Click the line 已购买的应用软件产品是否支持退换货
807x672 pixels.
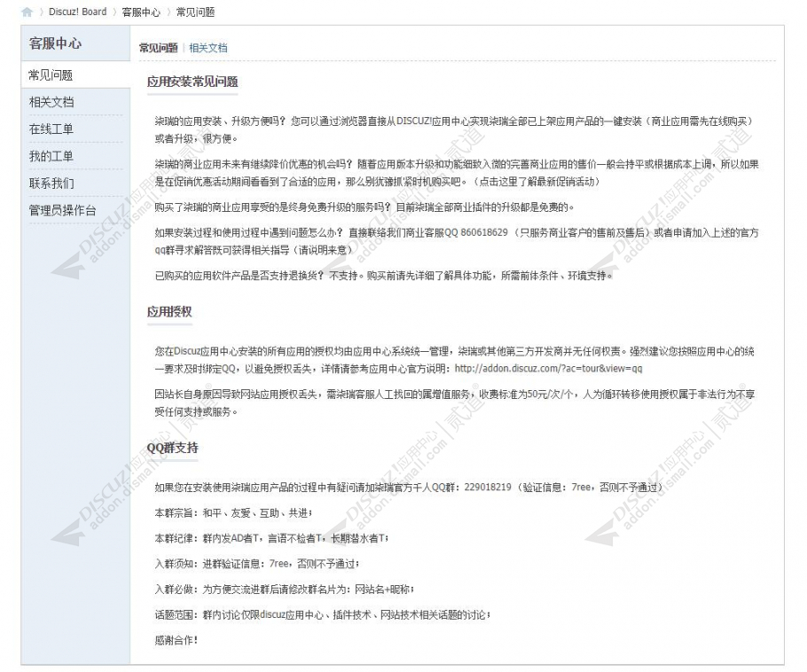pyautogui.click(x=383, y=276)
